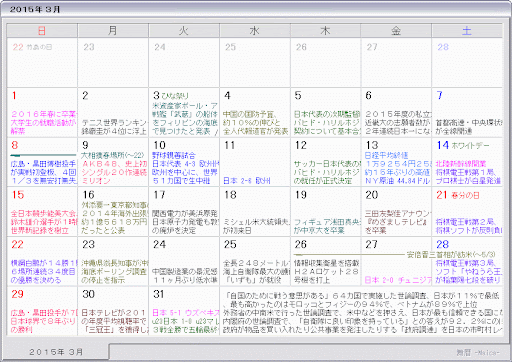Select the March 25 date cell
This screenshot has height=362, width=512.
pyautogui.click(x=255, y=261)
